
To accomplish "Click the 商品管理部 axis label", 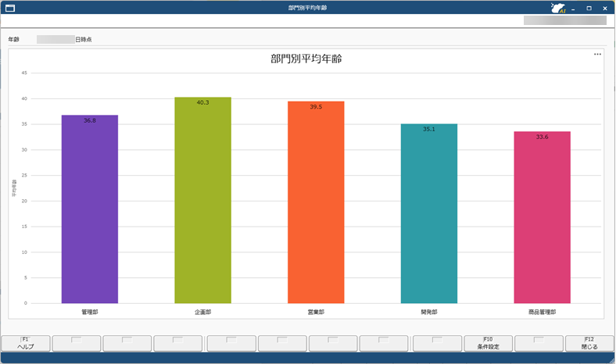I will click(x=543, y=312).
